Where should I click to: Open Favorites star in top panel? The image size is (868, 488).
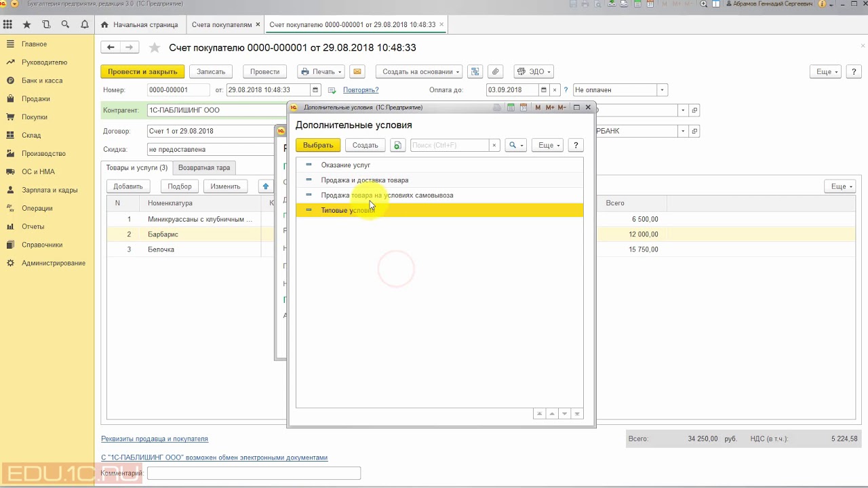point(27,24)
